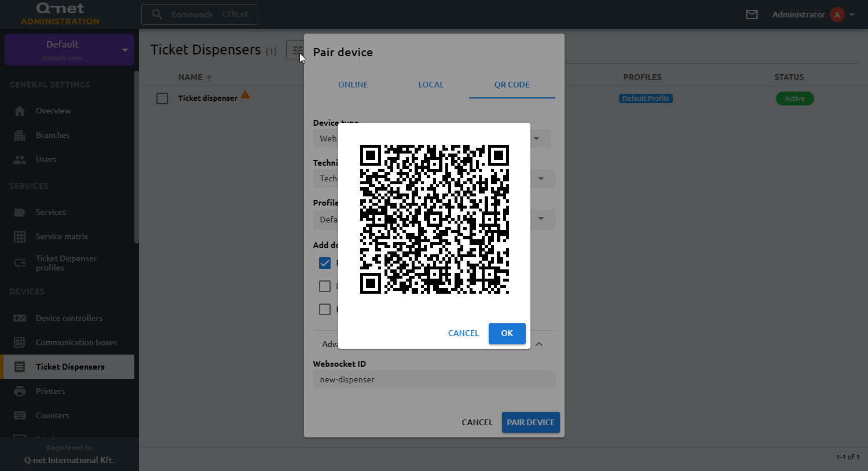This screenshot has width=868, height=471.
Task: Sort by the NAME column header
Action: coord(195,77)
